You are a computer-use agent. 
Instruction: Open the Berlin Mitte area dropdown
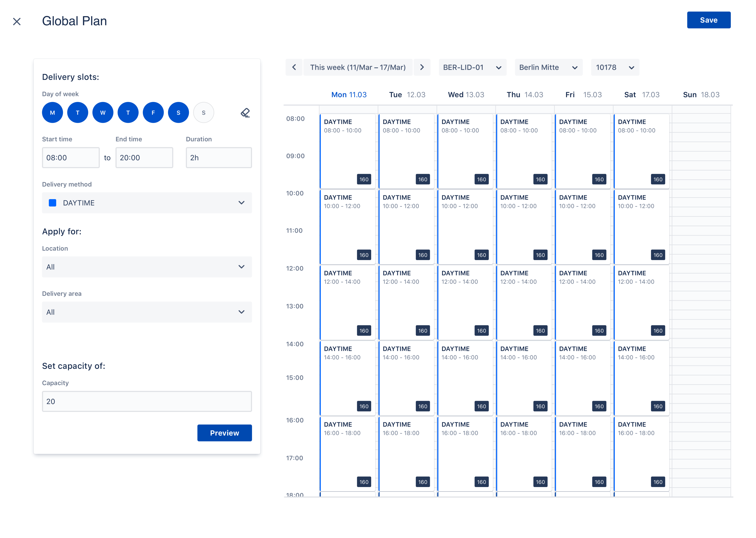point(549,67)
